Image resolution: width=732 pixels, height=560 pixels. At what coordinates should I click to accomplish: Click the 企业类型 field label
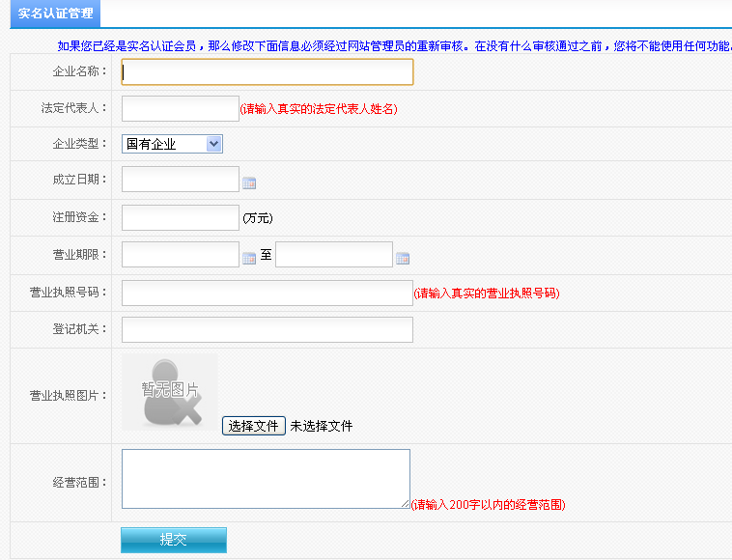[79, 144]
